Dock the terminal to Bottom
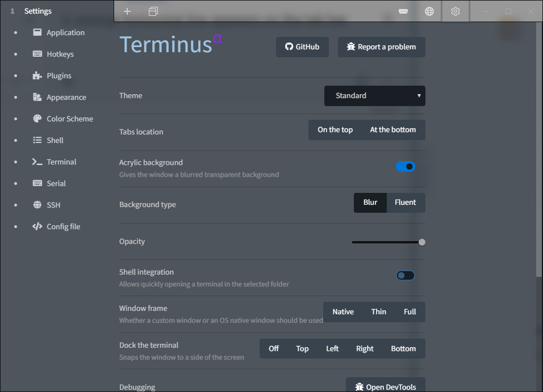Screen dimensions: 543x392 pos(403,349)
